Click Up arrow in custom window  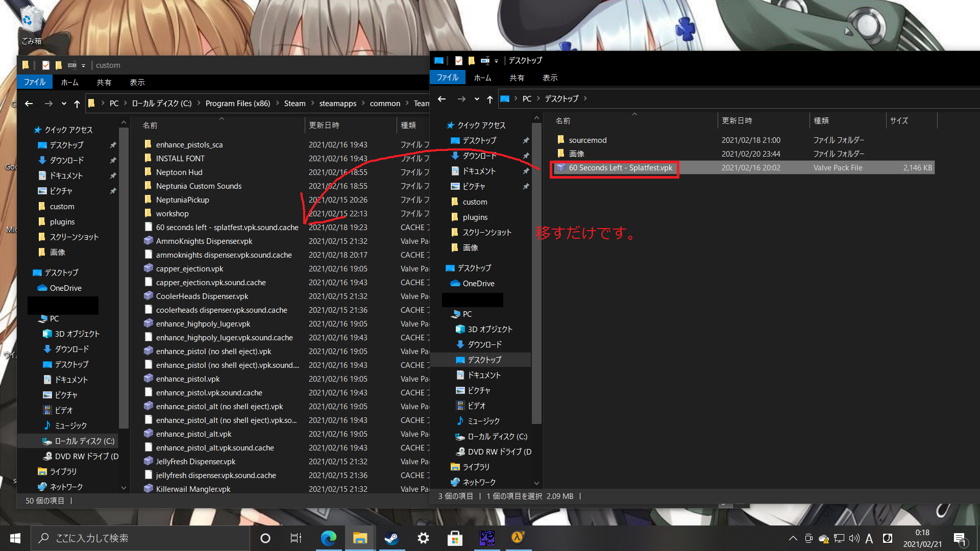tap(77, 104)
